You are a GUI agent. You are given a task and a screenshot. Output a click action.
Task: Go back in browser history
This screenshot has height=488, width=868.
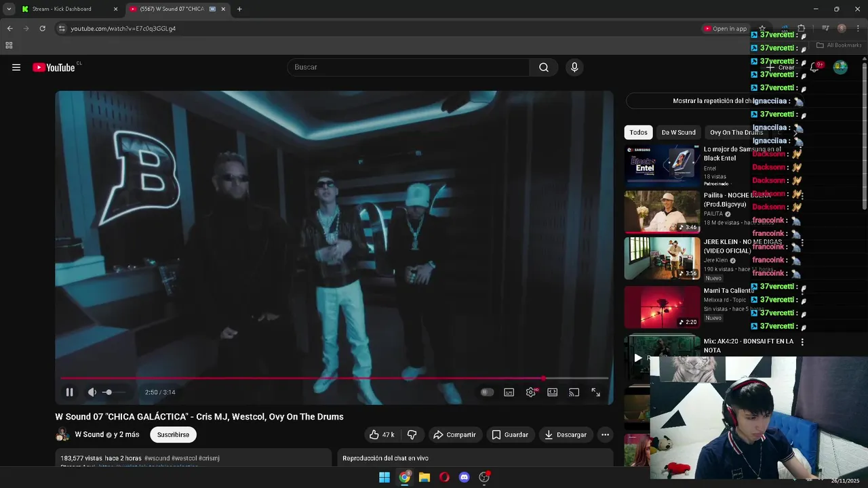tap(9, 28)
